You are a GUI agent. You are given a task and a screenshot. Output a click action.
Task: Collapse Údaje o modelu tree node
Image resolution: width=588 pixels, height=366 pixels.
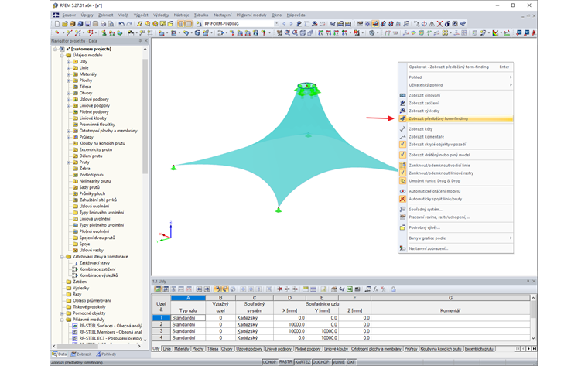(x=62, y=55)
